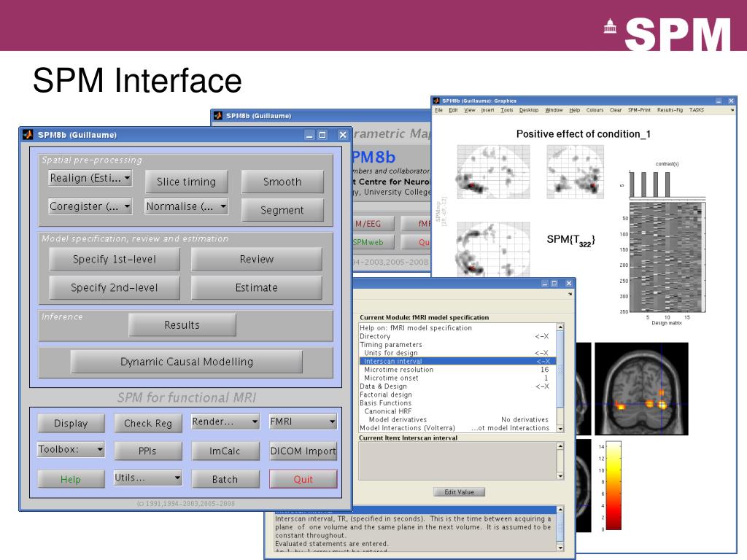Click the Slice timing button
Screen dimensions: 747x560
pyautogui.click(x=186, y=182)
